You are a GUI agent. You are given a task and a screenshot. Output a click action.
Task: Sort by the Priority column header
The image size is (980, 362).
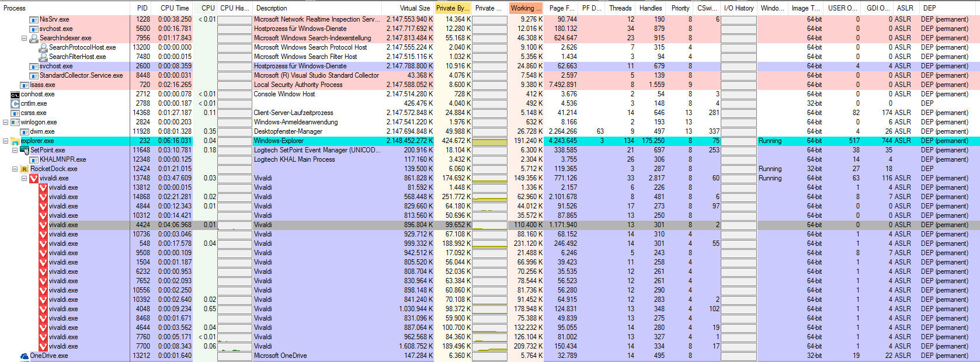coord(680,8)
